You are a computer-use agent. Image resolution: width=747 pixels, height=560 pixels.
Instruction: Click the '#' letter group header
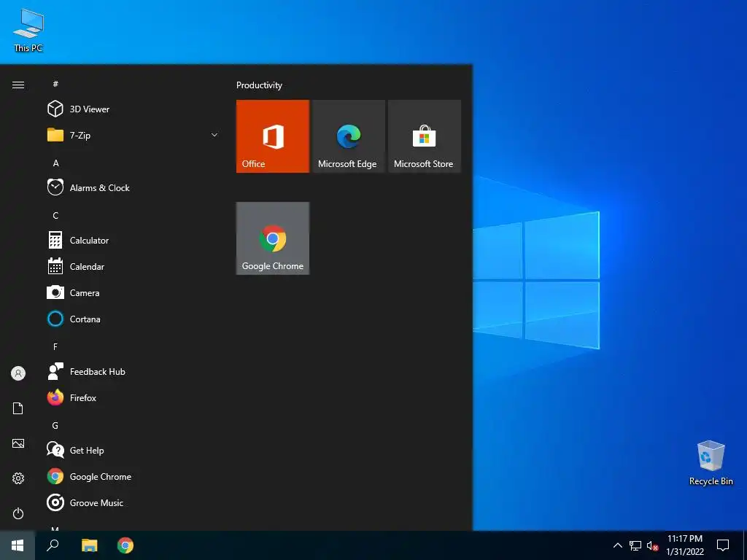click(x=55, y=84)
